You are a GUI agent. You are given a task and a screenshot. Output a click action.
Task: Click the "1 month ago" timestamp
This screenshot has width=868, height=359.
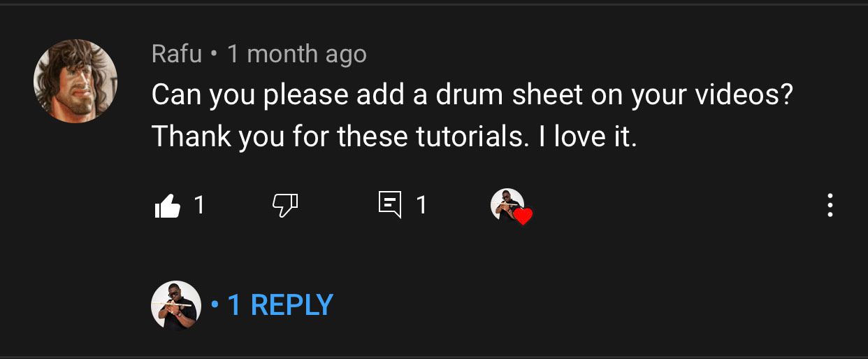297,54
